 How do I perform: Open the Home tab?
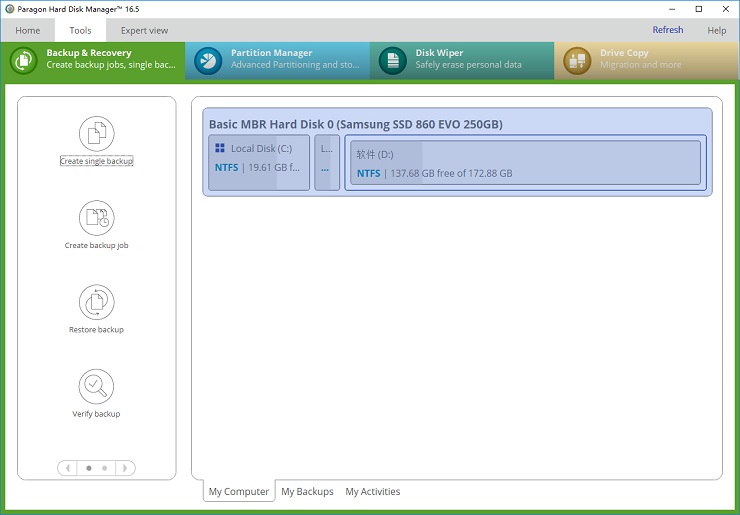28,31
